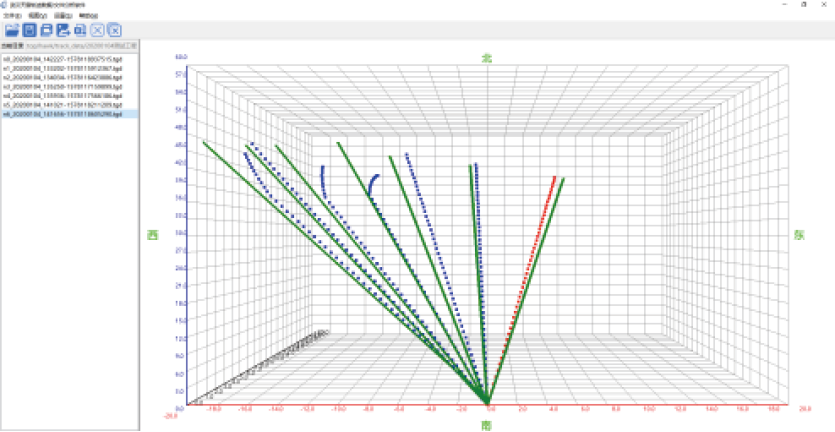Click the floppy disk with arrow export icon
Viewport: 835px width, 432px height.
[63, 30]
